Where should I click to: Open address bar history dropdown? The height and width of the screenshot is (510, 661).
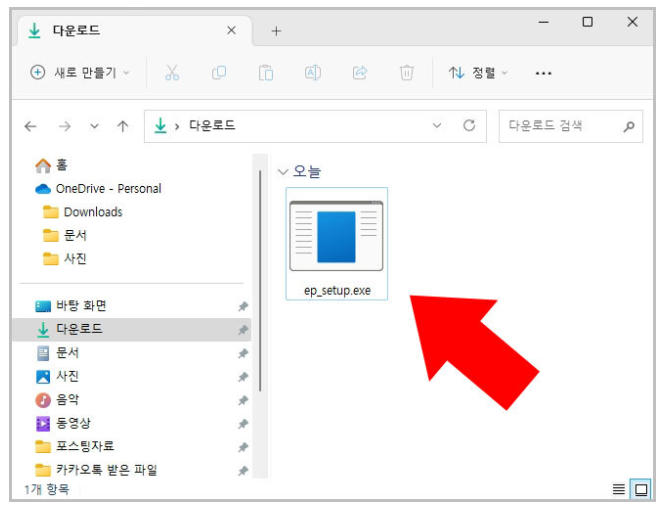pos(437,125)
